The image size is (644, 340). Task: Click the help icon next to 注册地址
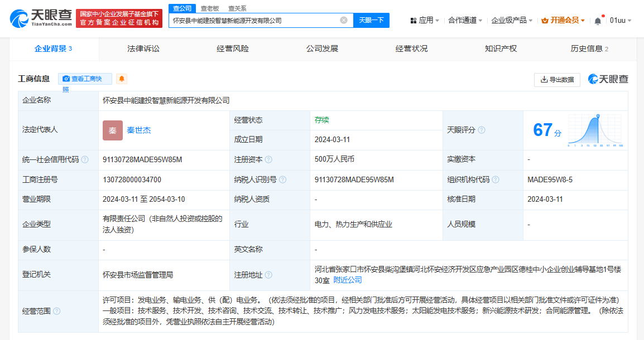coord(268,275)
